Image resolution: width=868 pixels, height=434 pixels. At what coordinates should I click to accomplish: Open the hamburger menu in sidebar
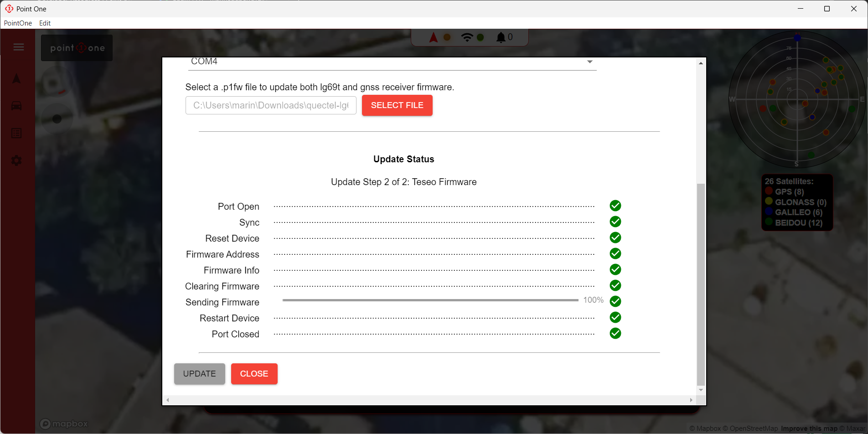[x=19, y=47]
